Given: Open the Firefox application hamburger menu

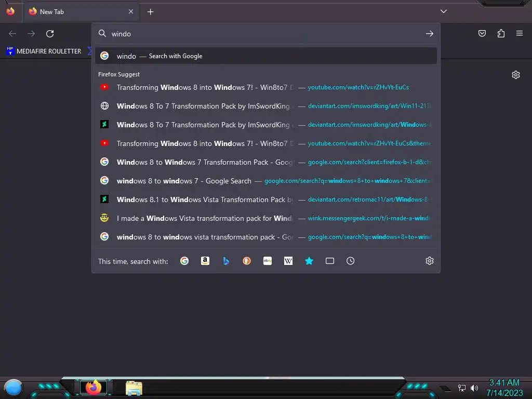Looking at the screenshot, I should pyautogui.click(x=520, y=33).
